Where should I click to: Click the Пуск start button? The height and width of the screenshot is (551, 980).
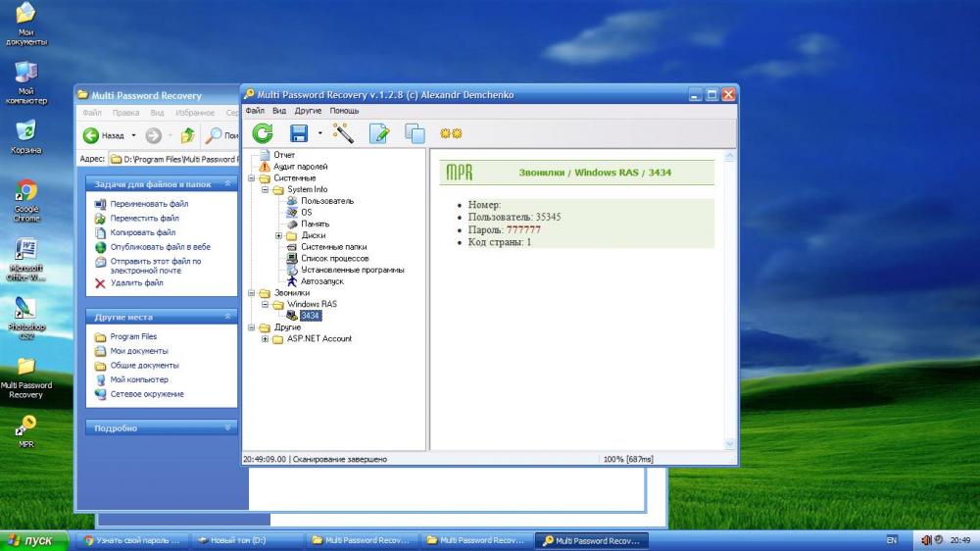click(33, 540)
